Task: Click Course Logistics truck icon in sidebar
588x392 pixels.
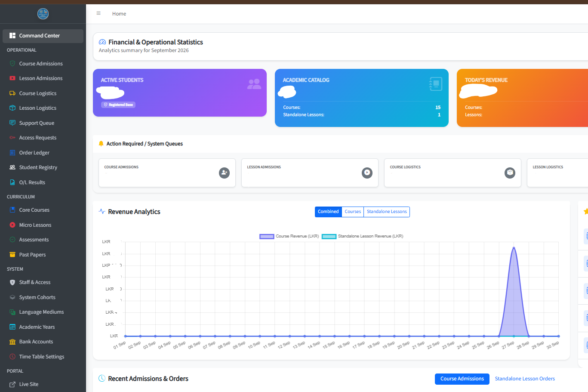Action: [x=12, y=93]
